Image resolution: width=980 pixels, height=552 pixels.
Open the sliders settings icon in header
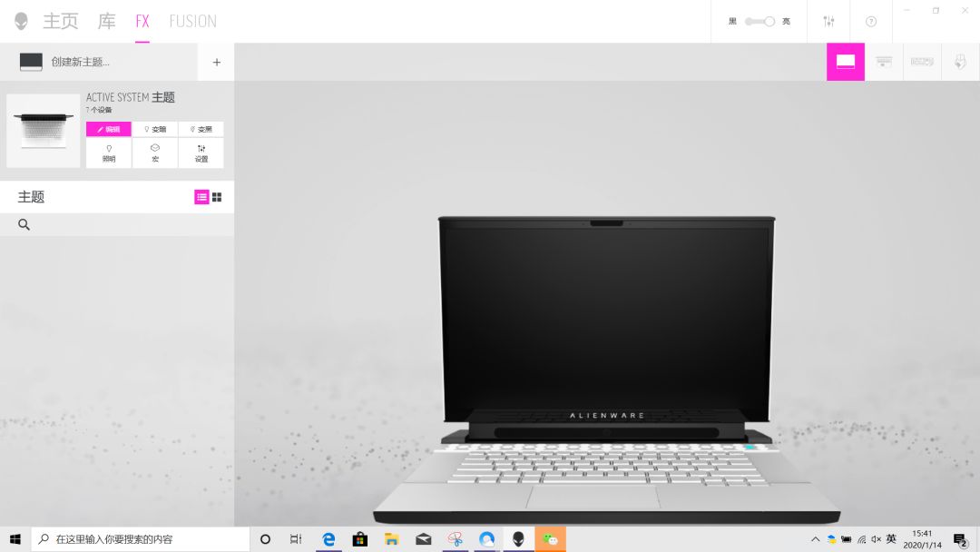[x=828, y=21]
